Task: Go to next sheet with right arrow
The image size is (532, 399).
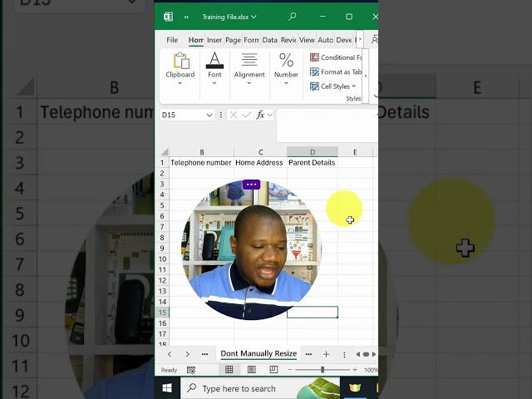Action: pyautogui.click(x=187, y=354)
